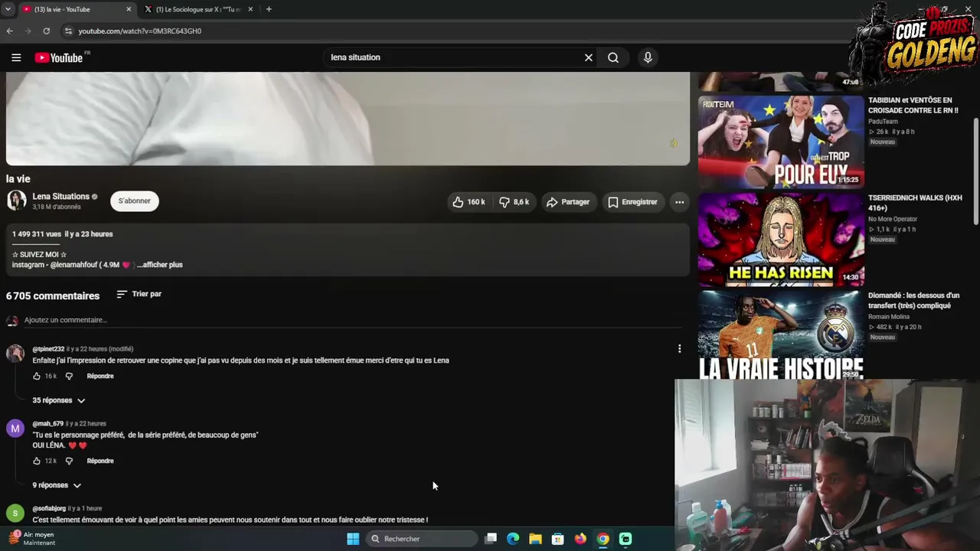The width and height of the screenshot is (980, 551).
Task: Share the video using Partager
Action: pyautogui.click(x=568, y=202)
